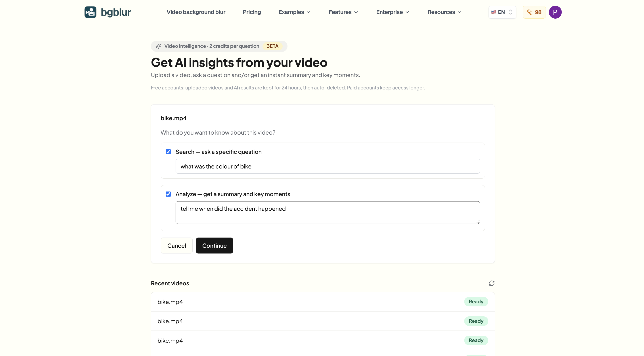Viewport: 644px width, 356px height.
Task: Expand the Features dropdown menu
Action: click(343, 12)
